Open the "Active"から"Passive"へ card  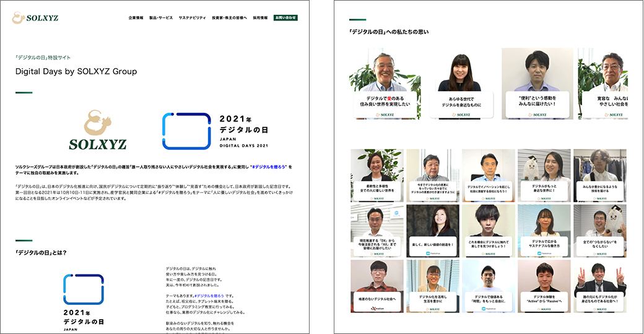544,286
